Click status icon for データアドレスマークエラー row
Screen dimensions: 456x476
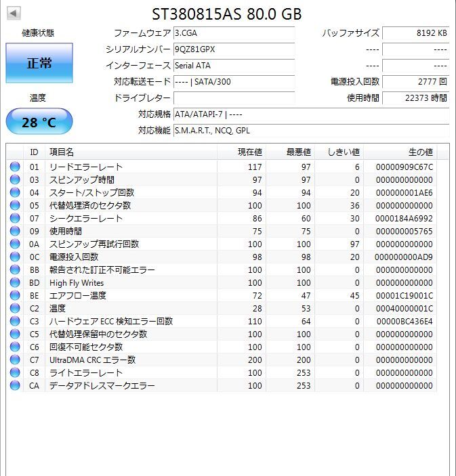pos(15,386)
